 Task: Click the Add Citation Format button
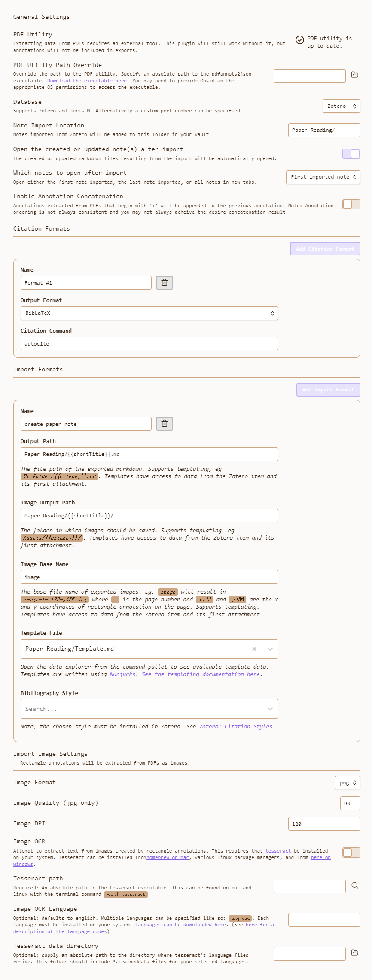coord(325,249)
